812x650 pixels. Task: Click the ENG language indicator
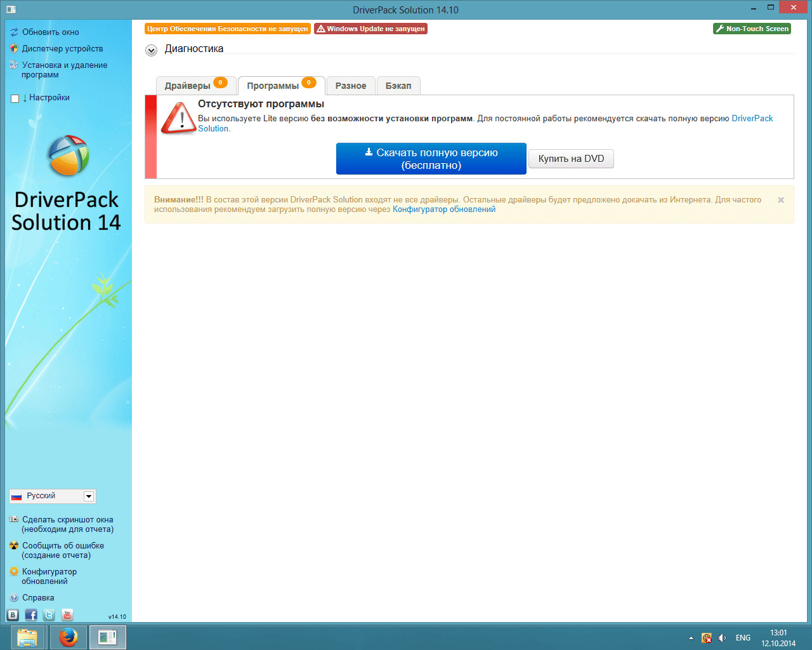coord(743,638)
